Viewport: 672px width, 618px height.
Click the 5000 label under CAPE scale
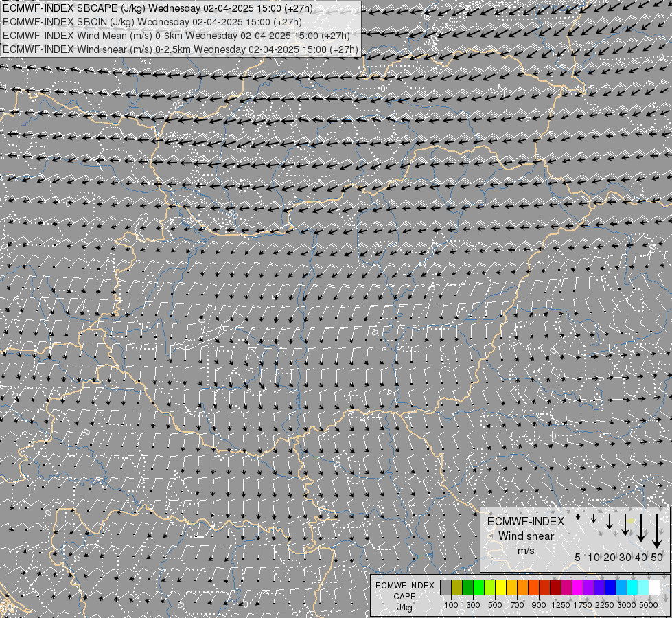tap(649, 605)
